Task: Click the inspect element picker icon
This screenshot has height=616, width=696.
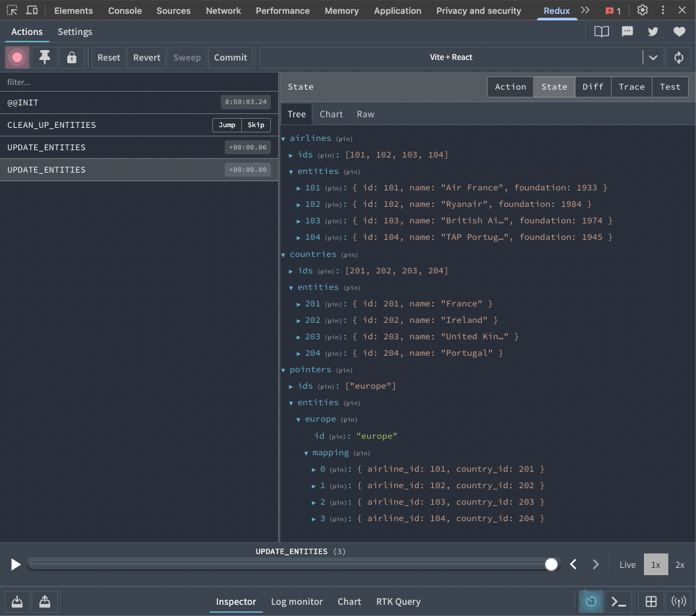Action: click(12, 10)
